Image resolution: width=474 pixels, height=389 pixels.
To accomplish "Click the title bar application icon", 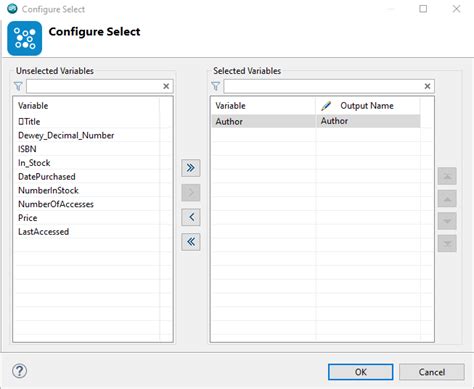I will [12, 9].
